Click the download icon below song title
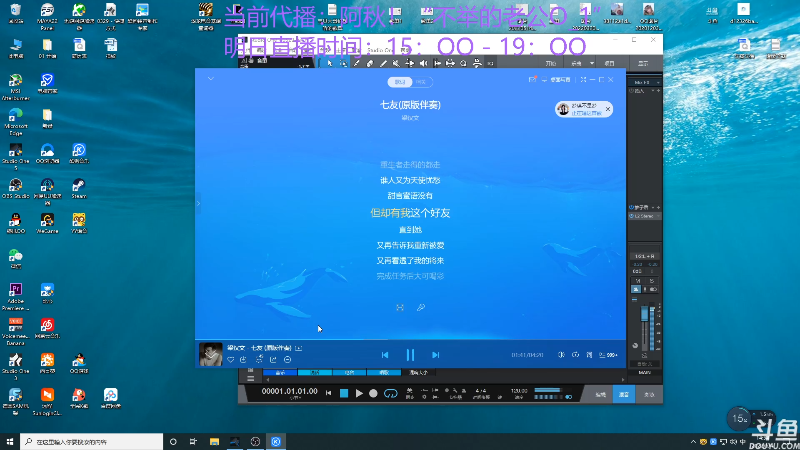This screenshot has height=450, width=800. click(x=243, y=360)
